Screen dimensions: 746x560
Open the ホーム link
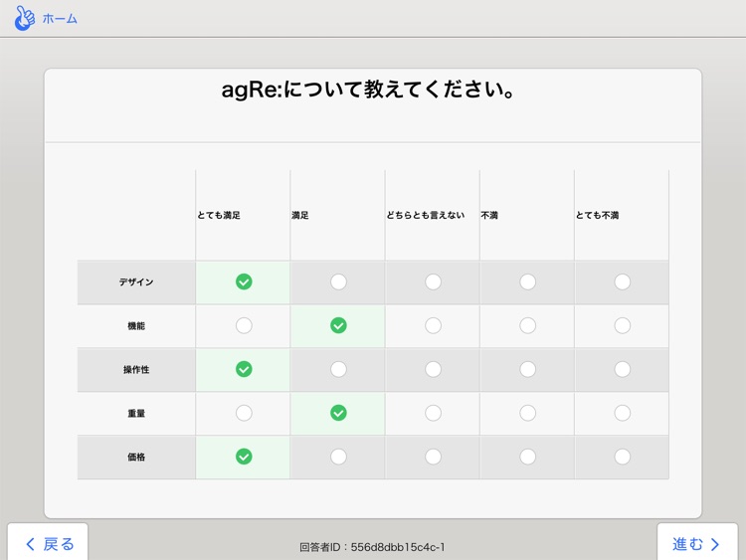point(60,19)
